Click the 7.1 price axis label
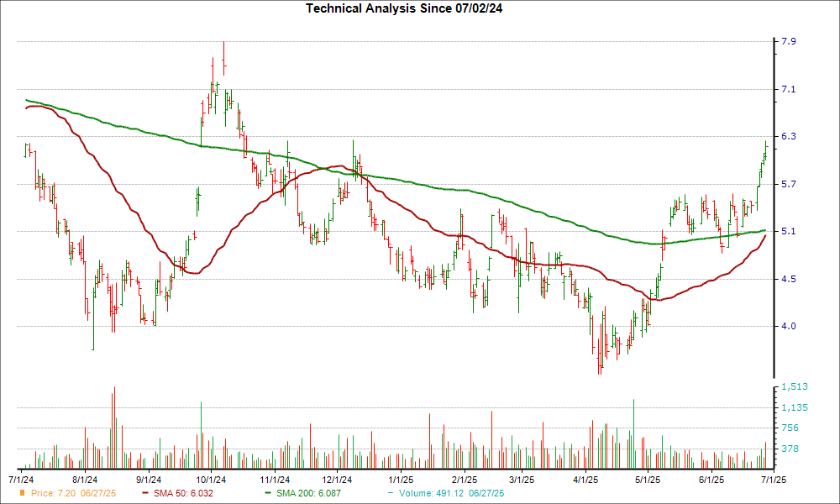This screenshot has width=840, height=504. [788, 89]
